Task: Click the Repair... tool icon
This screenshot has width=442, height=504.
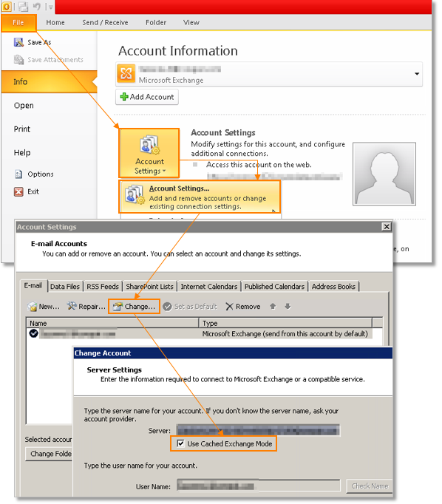Action: tap(72, 306)
